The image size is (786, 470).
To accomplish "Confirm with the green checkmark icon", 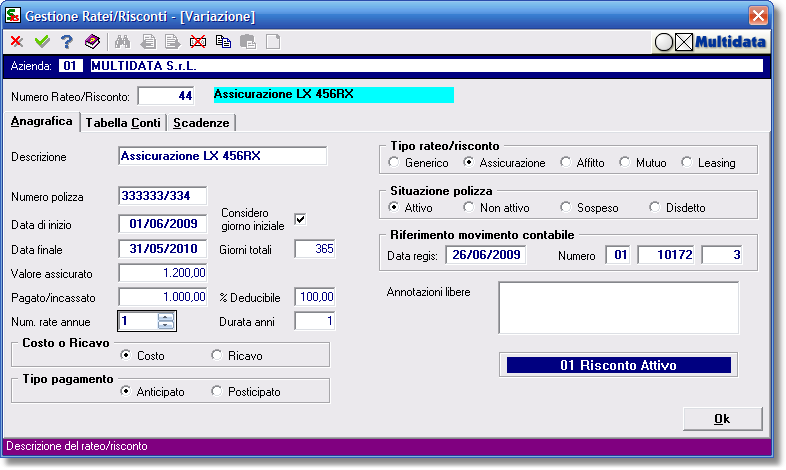I will [42, 42].
